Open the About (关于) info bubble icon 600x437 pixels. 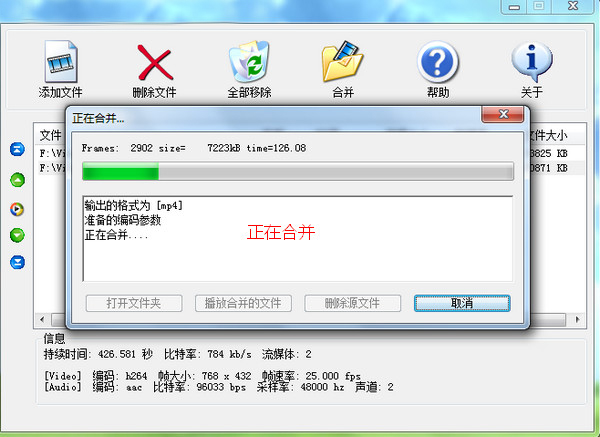(532, 61)
